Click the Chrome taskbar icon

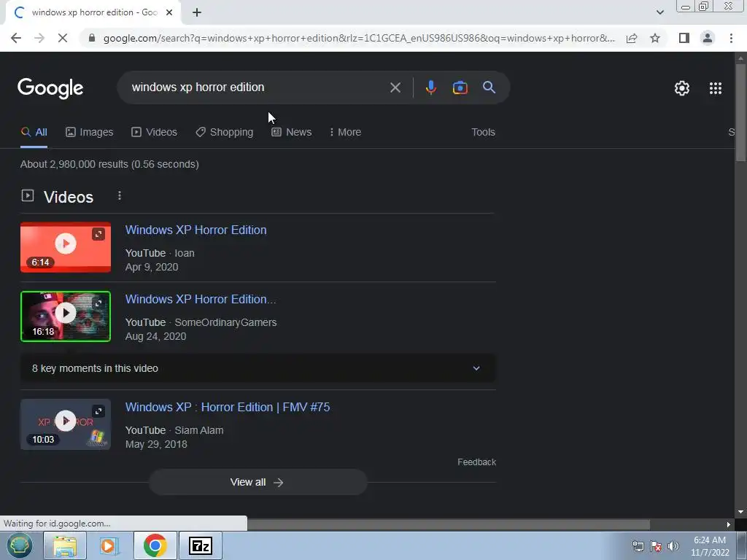155,545
